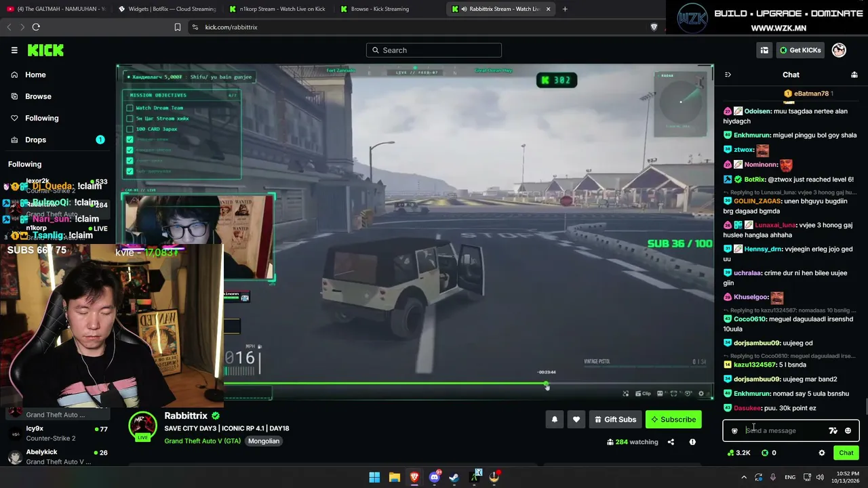Open chat settings gear icon

coord(822,453)
